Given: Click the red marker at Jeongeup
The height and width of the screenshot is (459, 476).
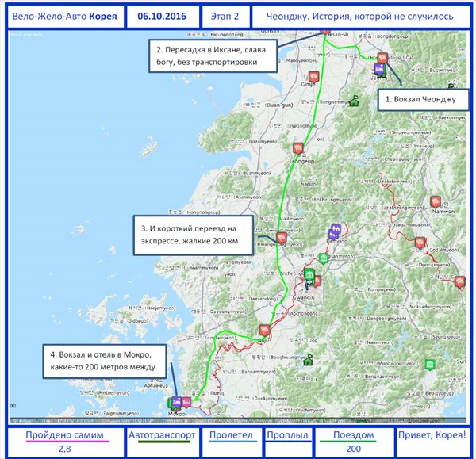Looking at the screenshot, I should click(x=298, y=148).
